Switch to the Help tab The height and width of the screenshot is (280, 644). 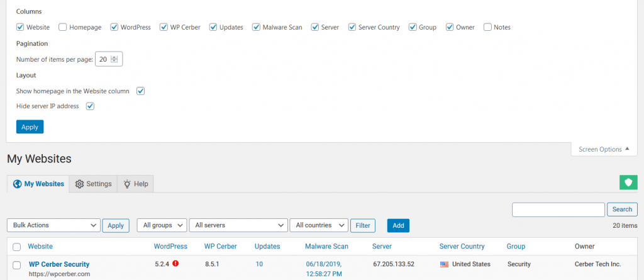coord(136,184)
